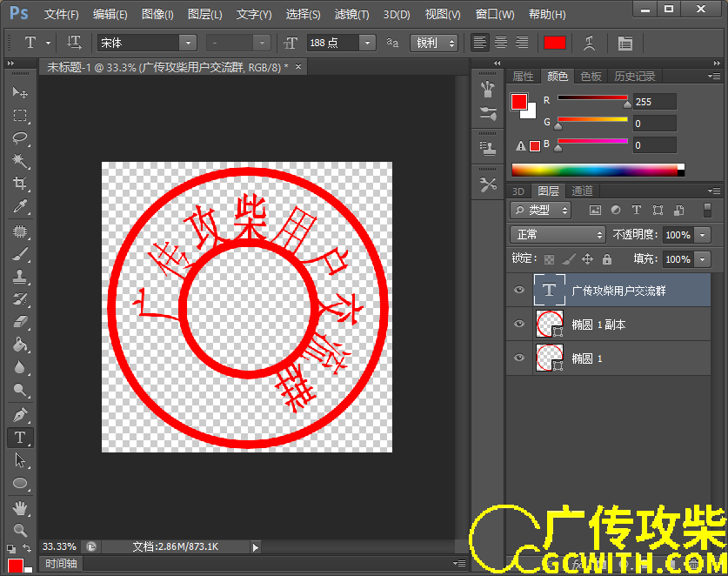Viewport: 728px width, 576px height.
Task: Open the character and paragraph panel
Action: coord(624,44)
